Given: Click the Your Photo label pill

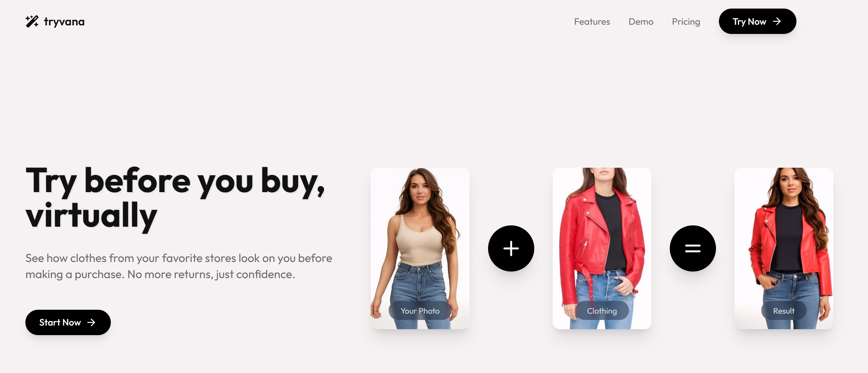Looking at the screenshot, I should coord(420,311).
